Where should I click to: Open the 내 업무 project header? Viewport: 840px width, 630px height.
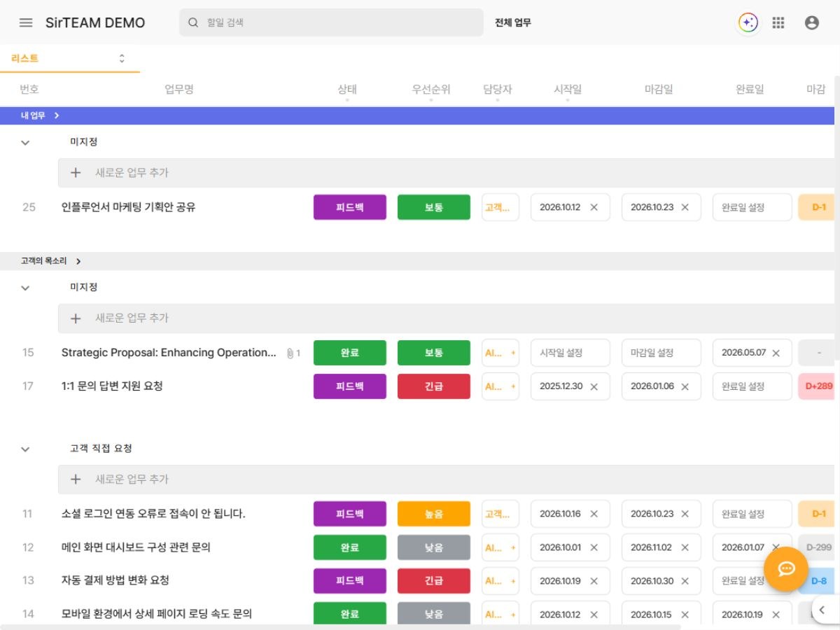[x=40, y=115]
